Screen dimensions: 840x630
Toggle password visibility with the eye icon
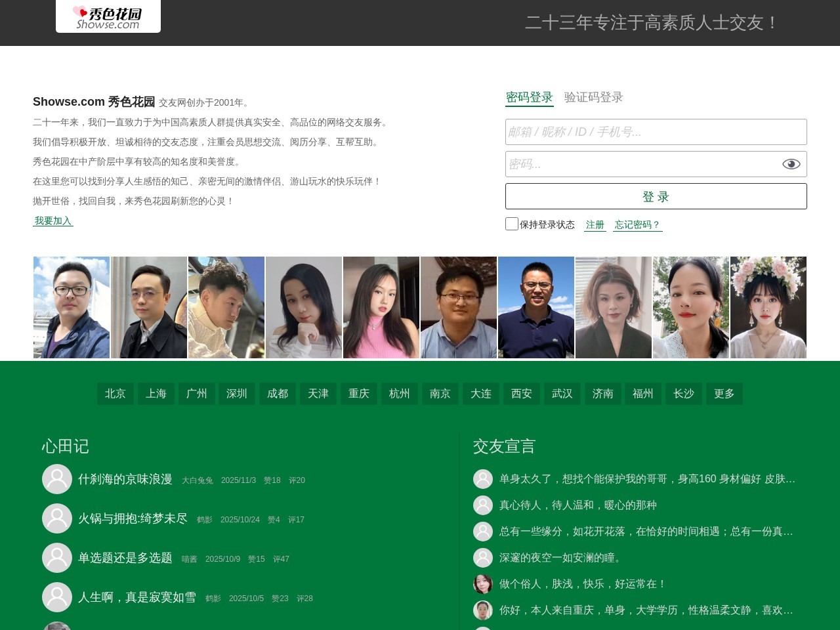coord(791,163)
